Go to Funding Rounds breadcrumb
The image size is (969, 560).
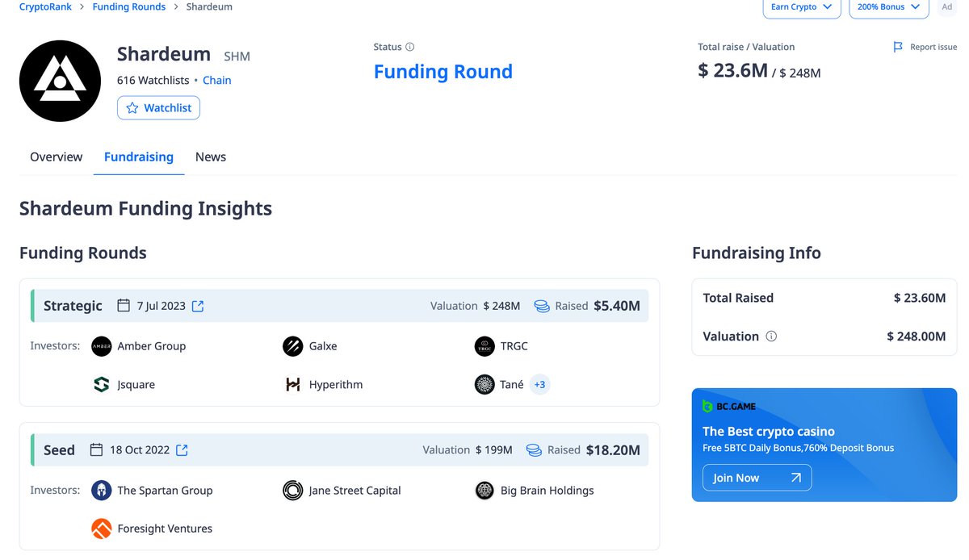[129, 6]
